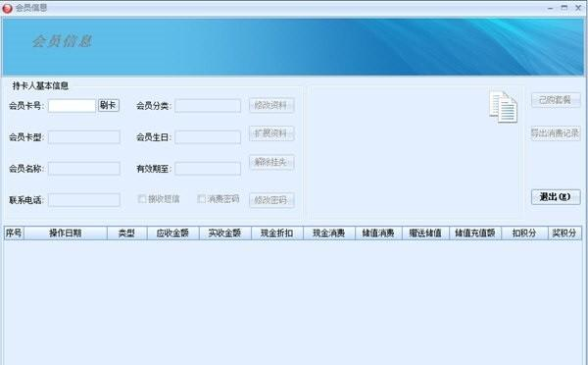Image resolution: width=588 pixels, height=365 pixels.
Task: Click the 储值充值额 column header
Action: (x=475, y=234)
